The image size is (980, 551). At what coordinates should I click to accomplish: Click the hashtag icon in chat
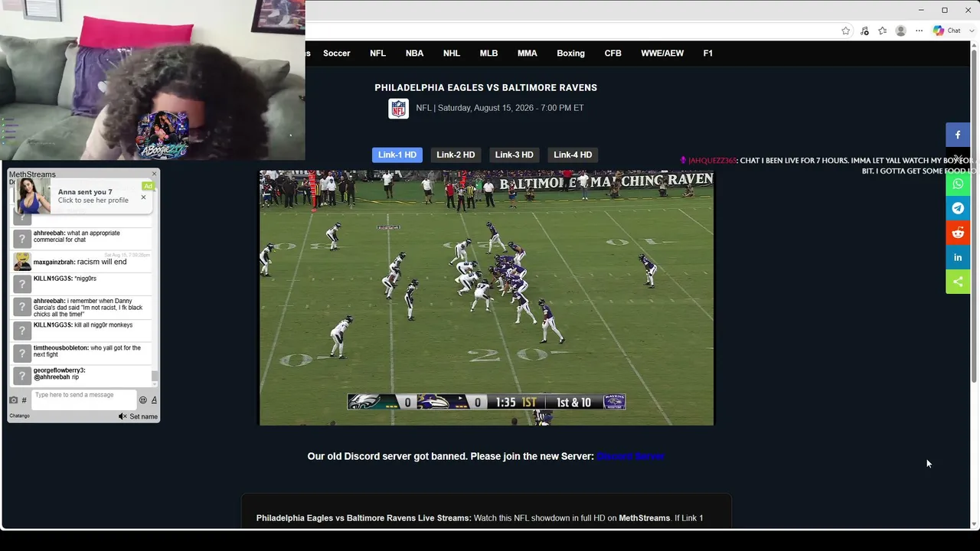(24, 400)
